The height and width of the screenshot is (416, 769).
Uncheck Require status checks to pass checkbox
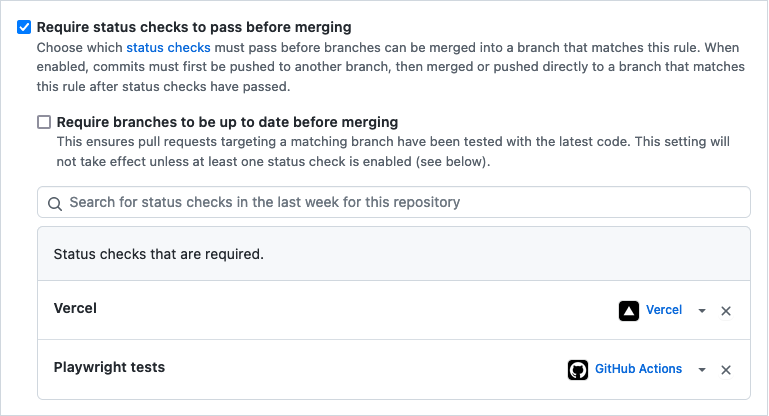coord(24,28)
